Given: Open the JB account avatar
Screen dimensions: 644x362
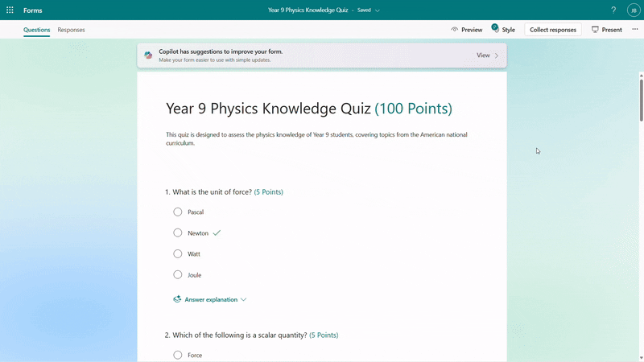Looking at the screenshot, I should click(x=634, y=10).
